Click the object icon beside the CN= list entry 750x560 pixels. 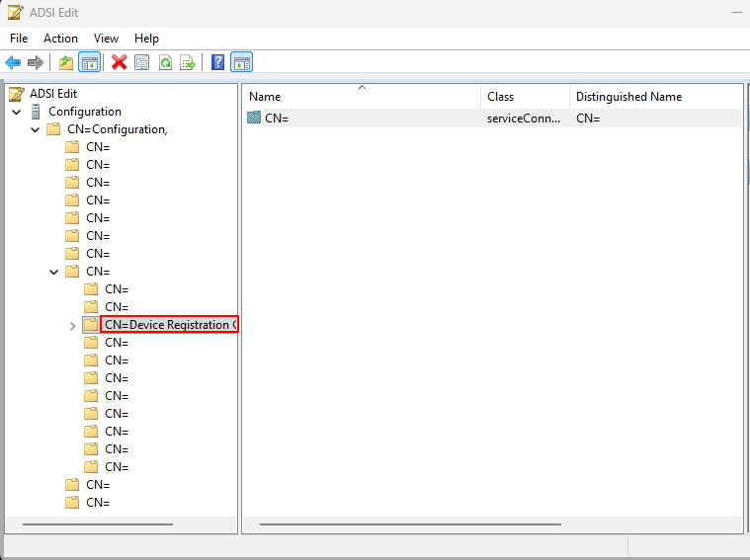click(x=254, y=118)
